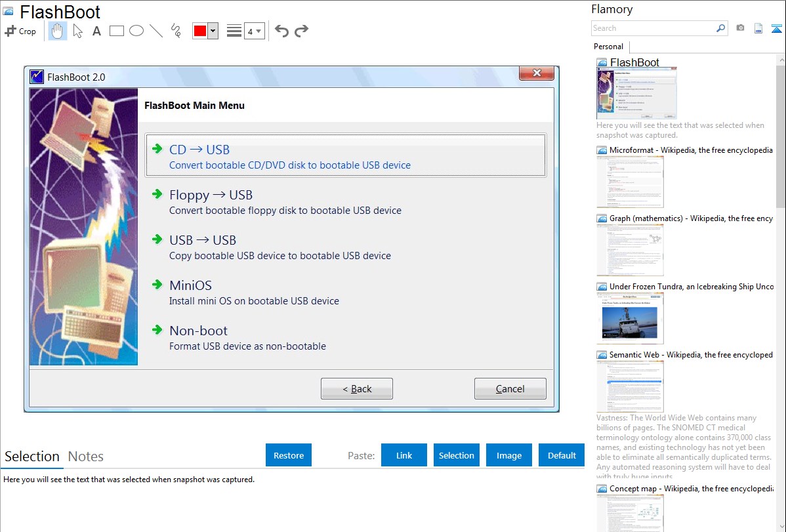Click the icon beside the Concept map title
Screen dimensions: 786x532
point(602,489)
